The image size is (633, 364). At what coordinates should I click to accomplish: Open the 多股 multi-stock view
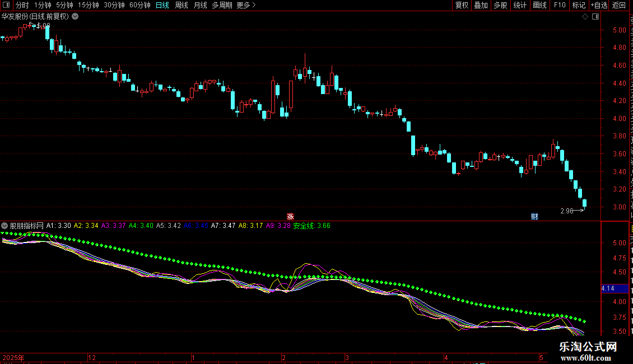(500, 5)
